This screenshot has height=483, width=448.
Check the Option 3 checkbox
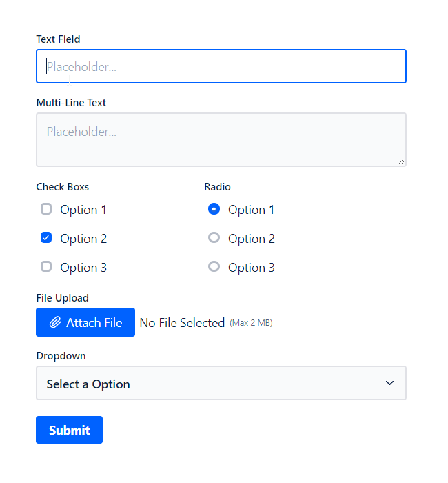coord(46,266)
